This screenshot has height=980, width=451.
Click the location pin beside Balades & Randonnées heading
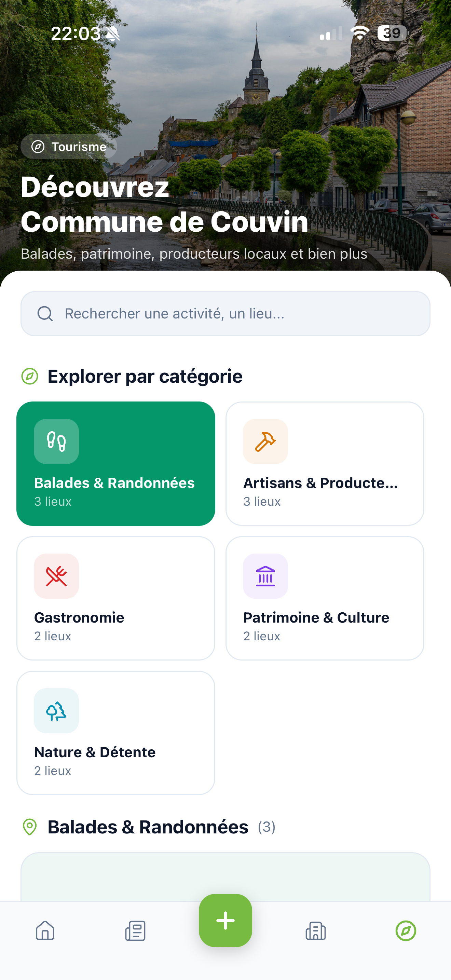29,826
